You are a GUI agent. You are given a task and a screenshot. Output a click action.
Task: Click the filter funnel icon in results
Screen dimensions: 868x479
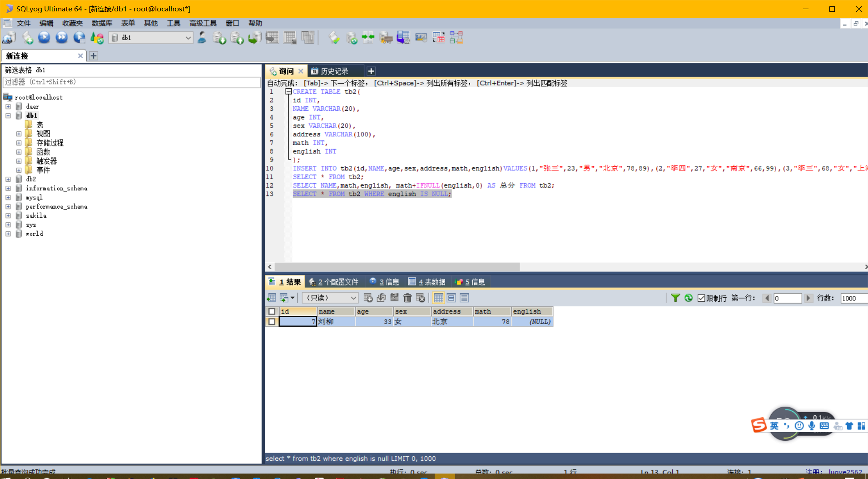click(x=675, y=298)
